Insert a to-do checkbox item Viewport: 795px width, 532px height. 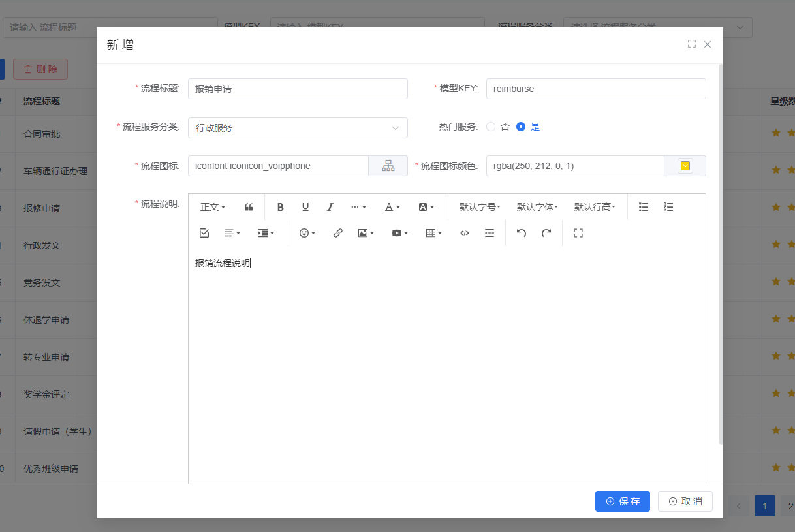coord(204,233)
